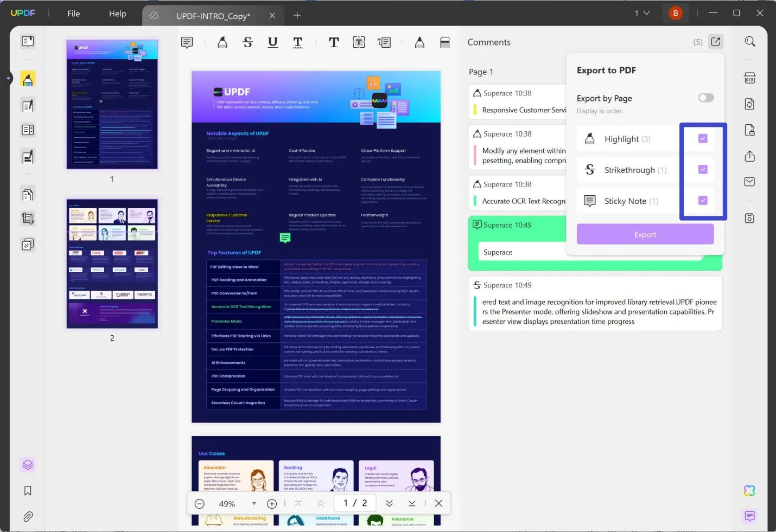Open the Crop Pages tool in sidebar
776x532 pixels.
point(28,219)
